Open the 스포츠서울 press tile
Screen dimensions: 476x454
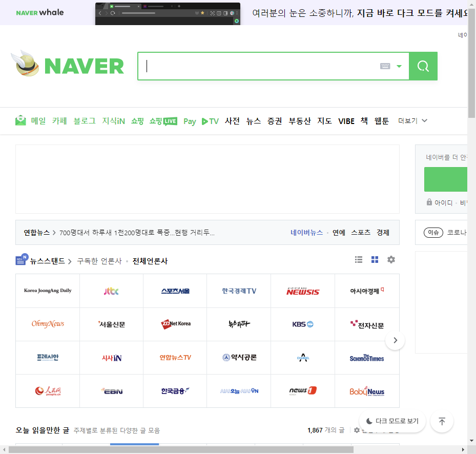click(175, 291)
